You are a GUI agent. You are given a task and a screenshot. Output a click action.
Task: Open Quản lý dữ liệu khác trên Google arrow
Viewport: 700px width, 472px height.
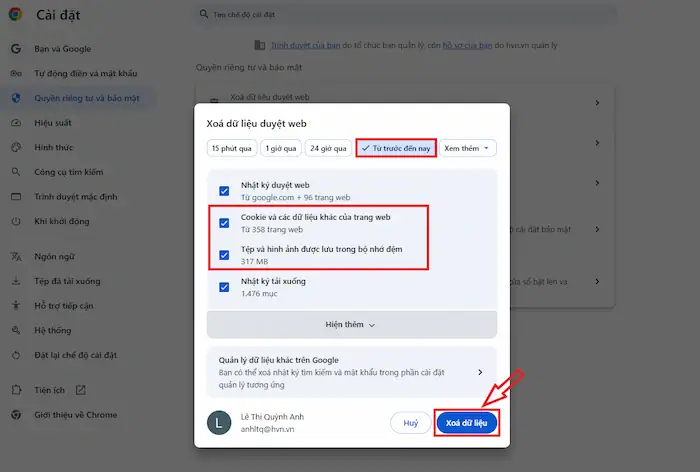[480, 372]
